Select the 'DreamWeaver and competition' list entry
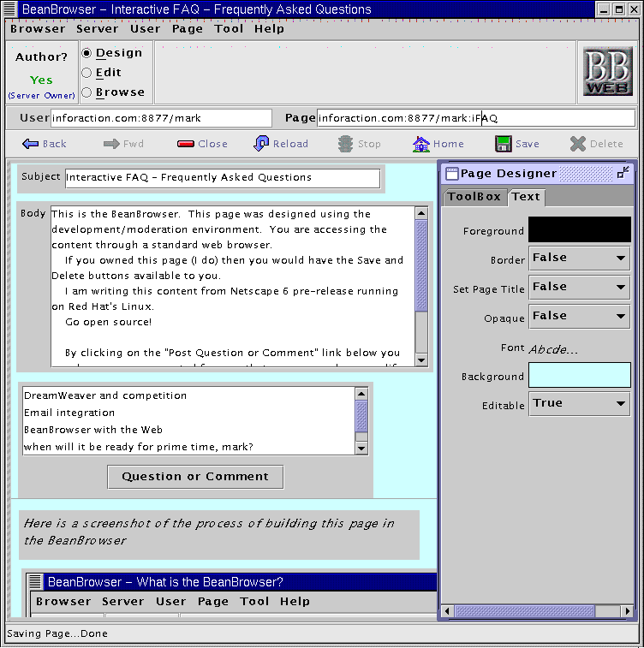The width and height of the screenshot is (644, 648). [105, 395]
